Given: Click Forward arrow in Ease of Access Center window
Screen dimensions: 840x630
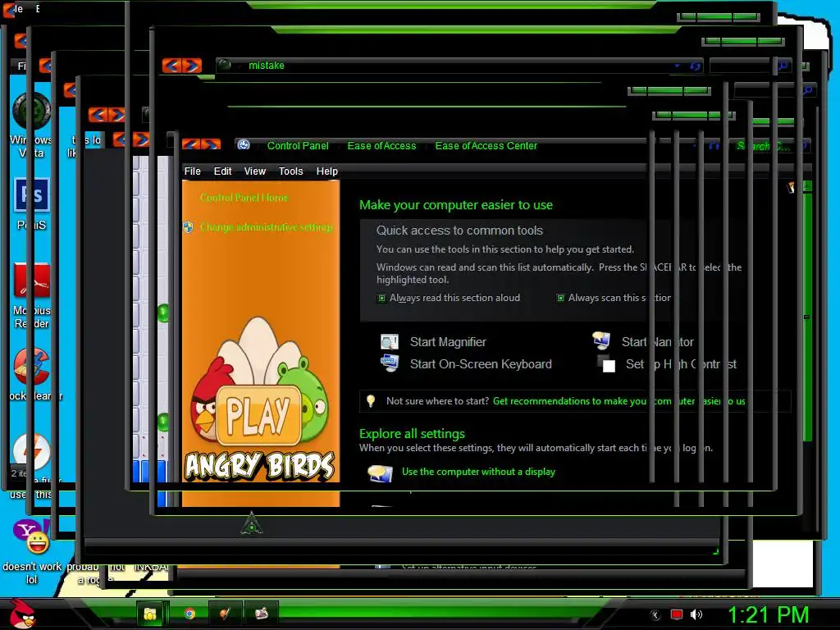Looking at the screenshot, I should tap(211, 144).
